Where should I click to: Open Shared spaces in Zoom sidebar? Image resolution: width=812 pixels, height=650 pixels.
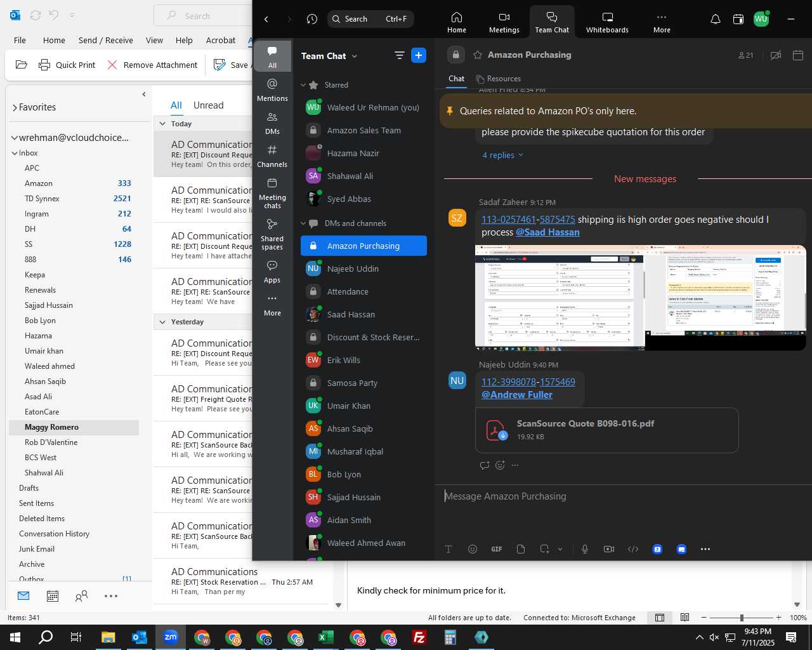pos(272,234)
